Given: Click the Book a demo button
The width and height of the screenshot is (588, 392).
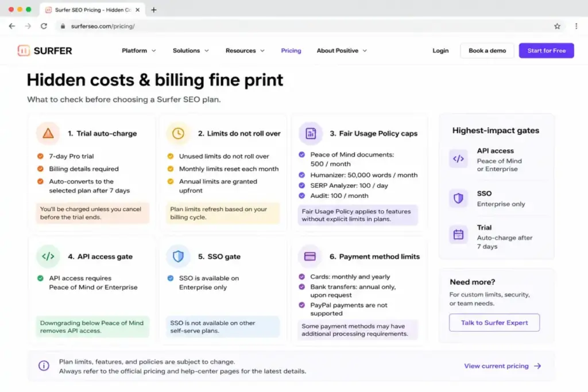Looking at the screenshot, I should [x=487, y=51].
